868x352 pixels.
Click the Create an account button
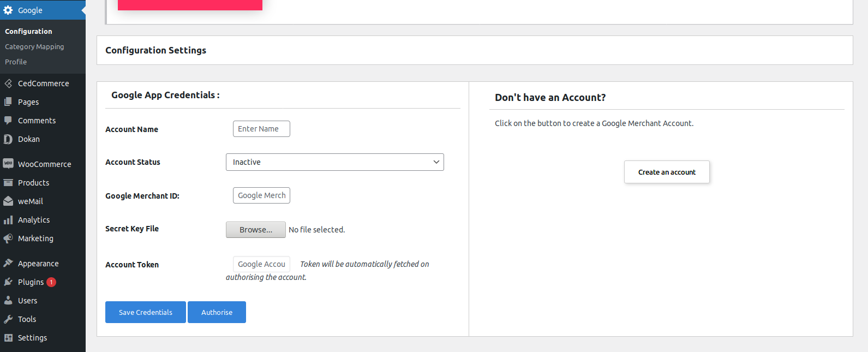click(x=667, y=172)
